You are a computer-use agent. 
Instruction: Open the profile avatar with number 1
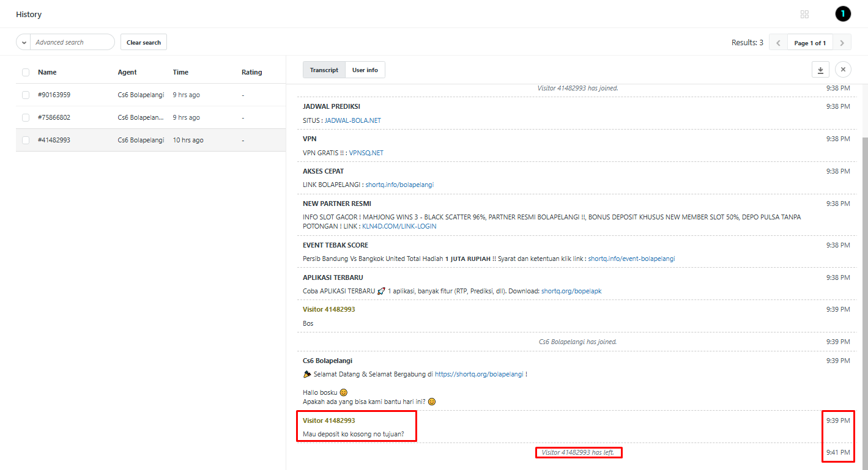843,14
